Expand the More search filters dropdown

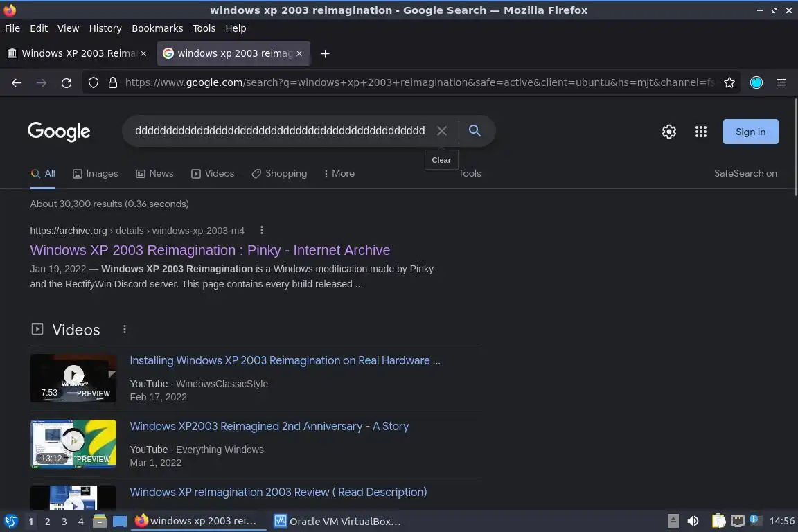pos(339,174)
